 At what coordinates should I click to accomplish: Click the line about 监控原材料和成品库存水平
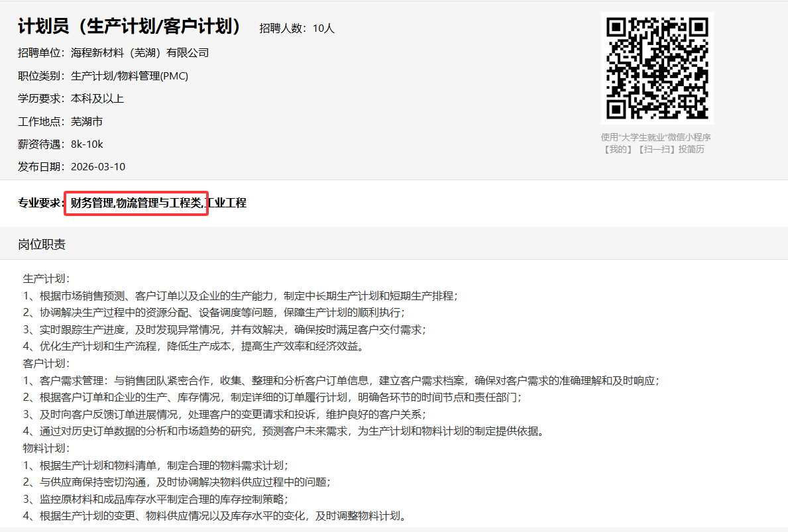tap(156, 499)
